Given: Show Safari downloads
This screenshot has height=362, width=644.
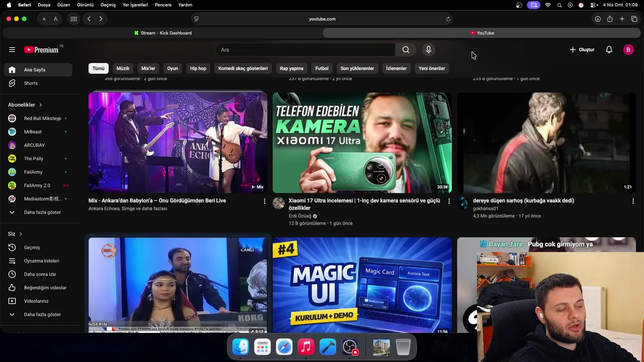Looking at the screenshot, I should click(x=598, y=19).
